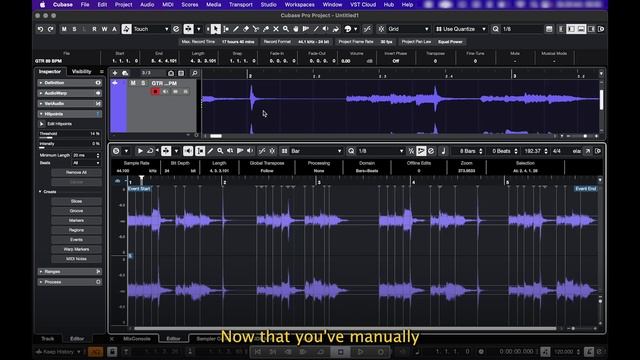Open the Beats All dropdown in Hitpoints
The height and width of the screenshot is (360, 640).
tap(86, 163)
